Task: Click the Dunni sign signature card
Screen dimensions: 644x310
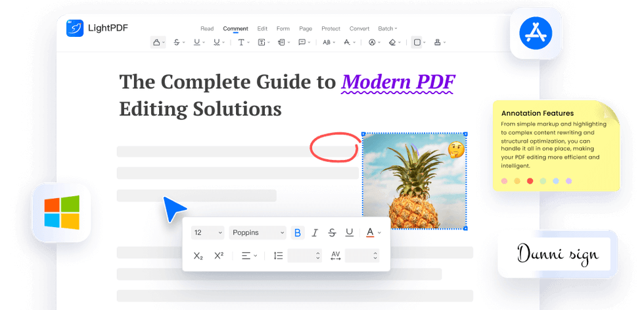Action: click(x=558, y=253)
